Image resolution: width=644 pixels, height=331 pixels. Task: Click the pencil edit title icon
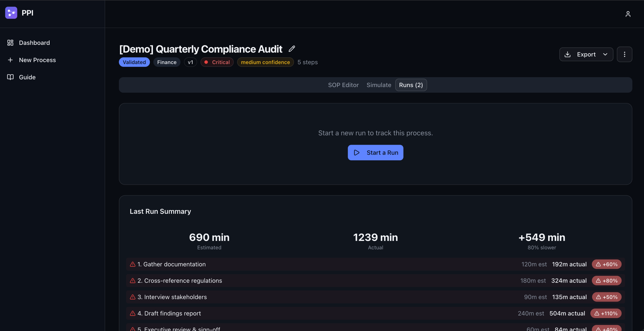tap(292, 49)
